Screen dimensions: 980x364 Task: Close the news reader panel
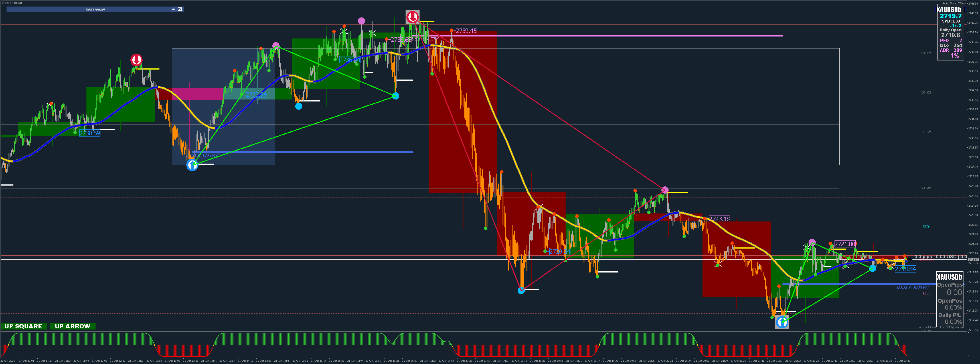(x=180, y=9)
